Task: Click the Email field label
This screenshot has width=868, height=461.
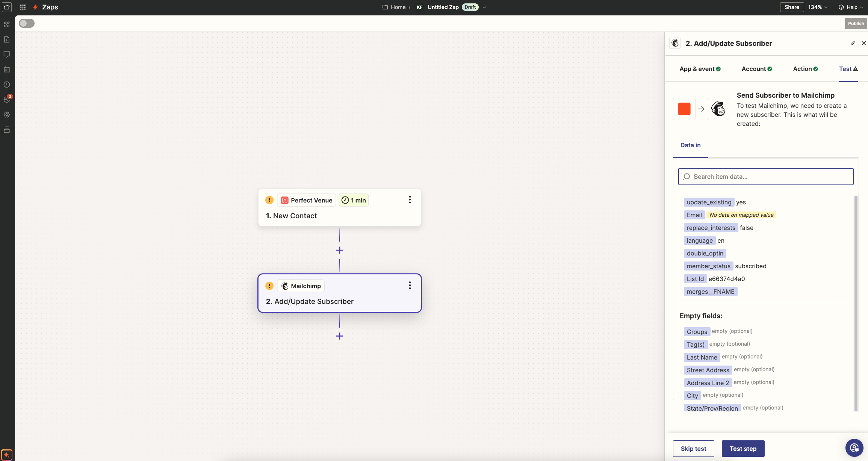Action: [694, 215]
